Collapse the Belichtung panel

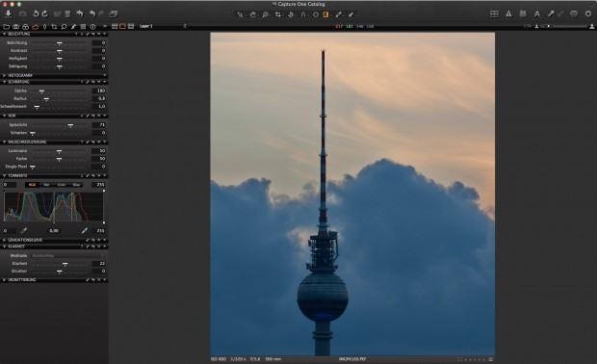4,34
